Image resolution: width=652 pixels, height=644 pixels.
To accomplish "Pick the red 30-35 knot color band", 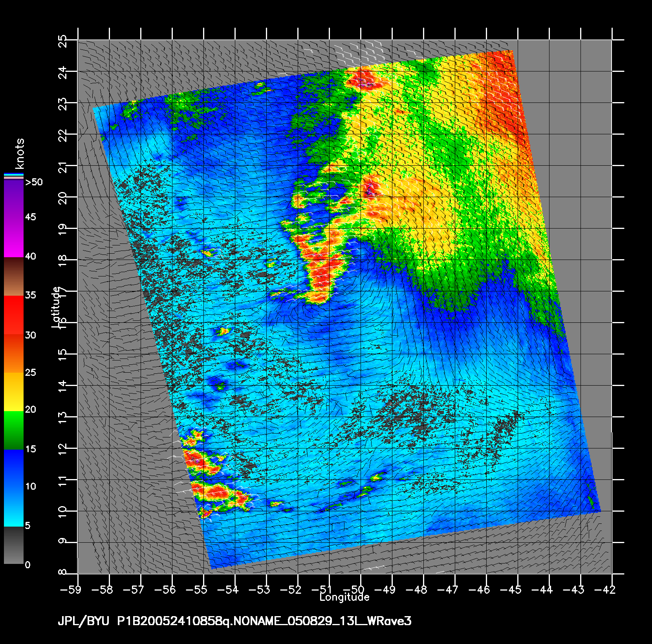I will pos(14,315).
